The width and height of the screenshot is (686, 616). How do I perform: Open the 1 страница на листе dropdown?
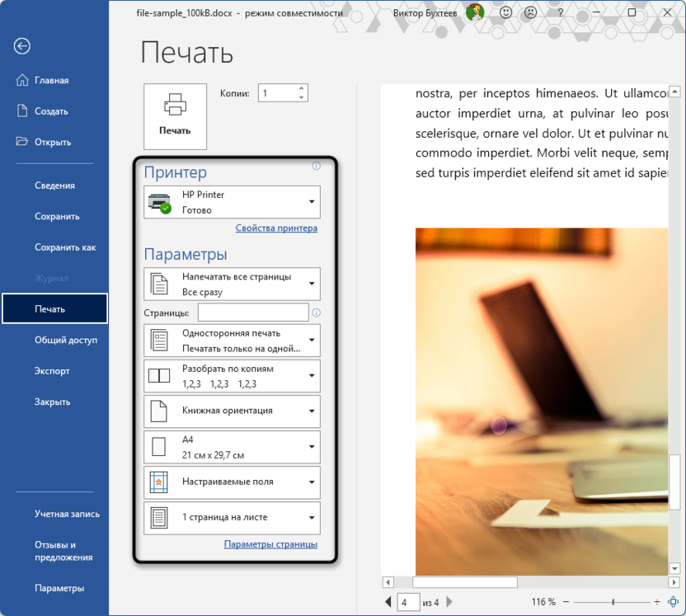(232, 518)
